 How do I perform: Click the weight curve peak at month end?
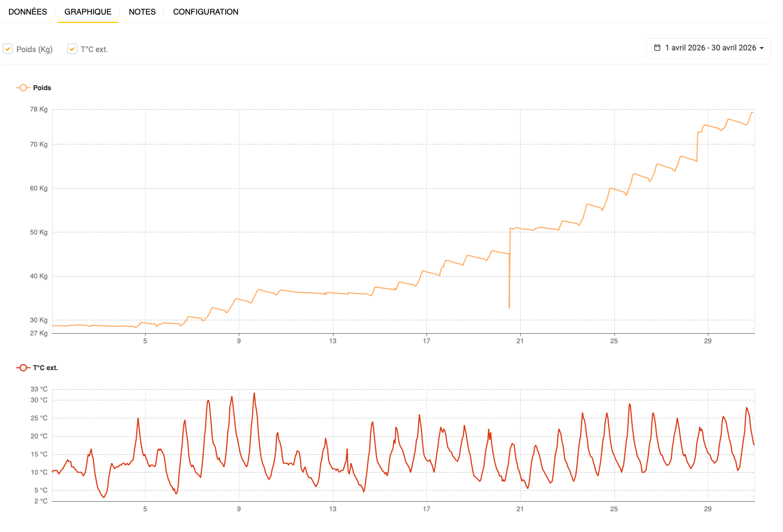coord(752,113)
